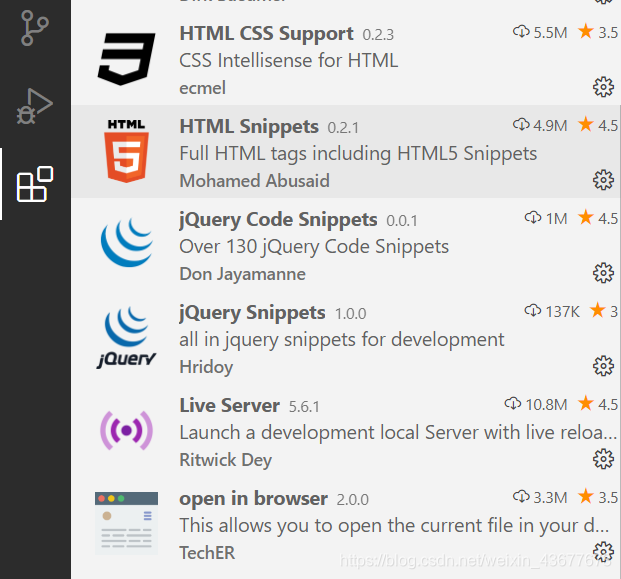Screen dimensions: 621x579
Task: Click the jQuery Snippets extension logo
Action: (x=126, y=337)
